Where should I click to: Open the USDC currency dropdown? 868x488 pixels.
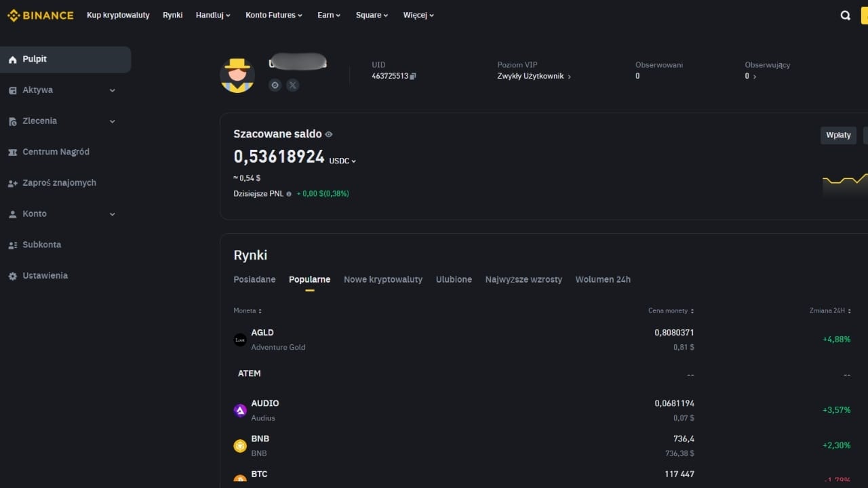pyautogui.click(x=342, y=161)
